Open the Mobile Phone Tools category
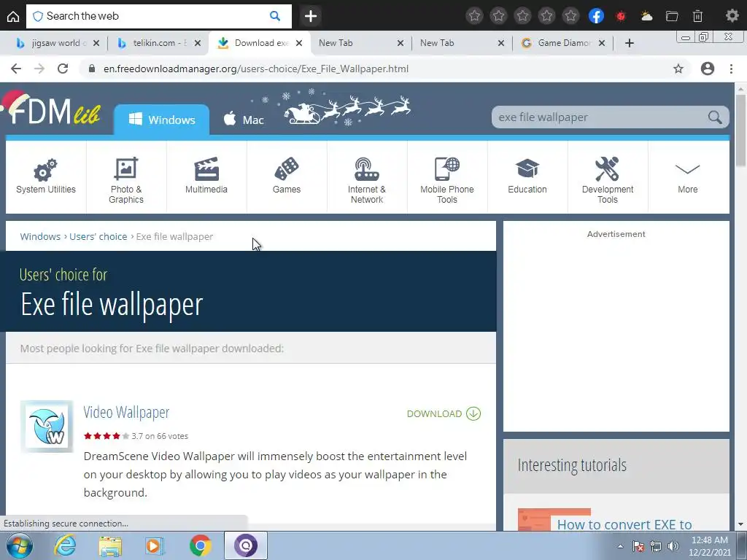The image size is (747, 560). (447, 176)
